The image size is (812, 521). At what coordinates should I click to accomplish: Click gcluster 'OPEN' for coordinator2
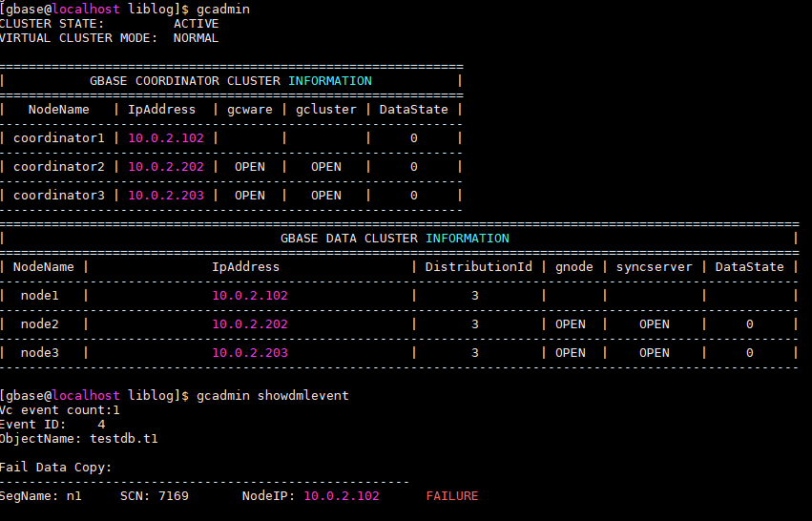point(326,167)
